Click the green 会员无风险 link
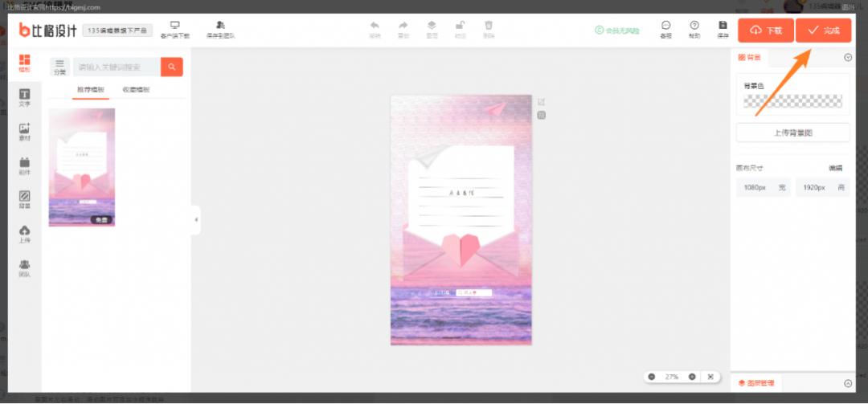 pos(617,31)
